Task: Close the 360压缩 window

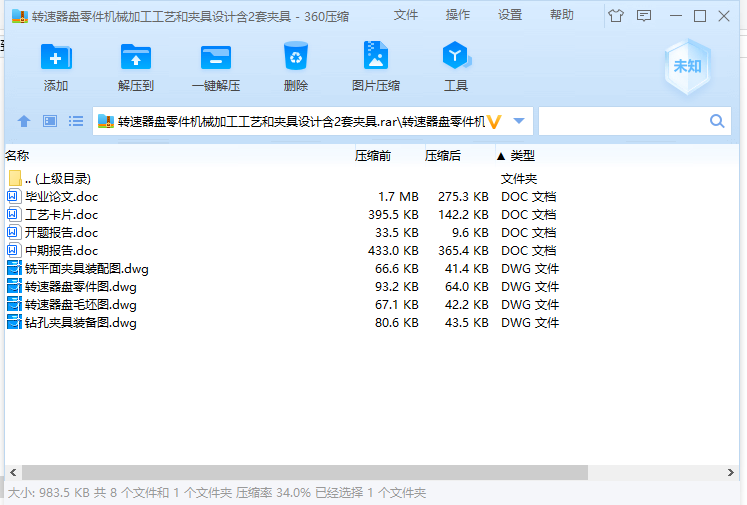Action: coord(724,16)
